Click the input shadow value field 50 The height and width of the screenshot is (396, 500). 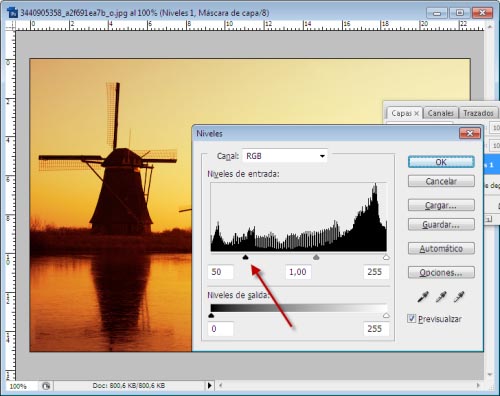coord(221,272)
